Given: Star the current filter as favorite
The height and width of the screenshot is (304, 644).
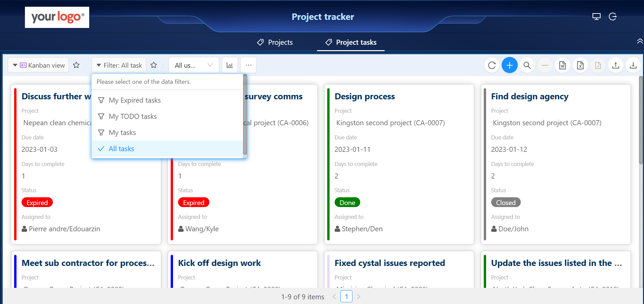Looking at the screenshot, I should (x=154, y=65).
